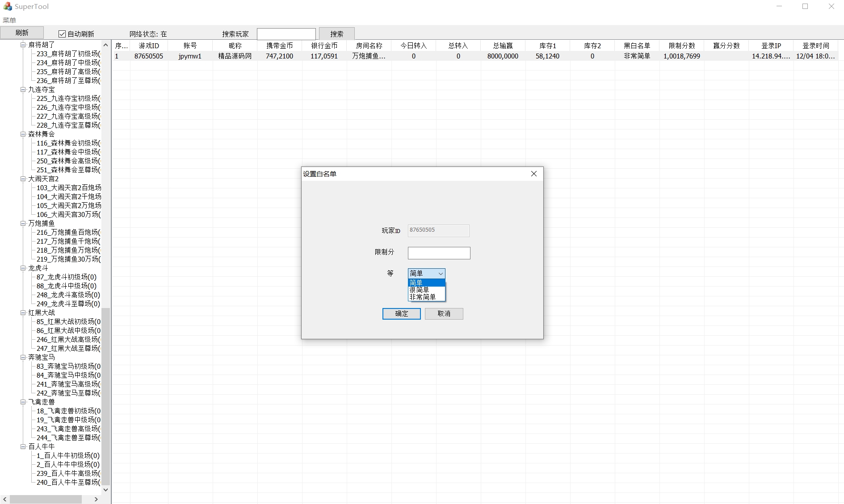Click the 搜索 button
The height and width of the screenshot is (504, 844).
[x=336, y=34]
